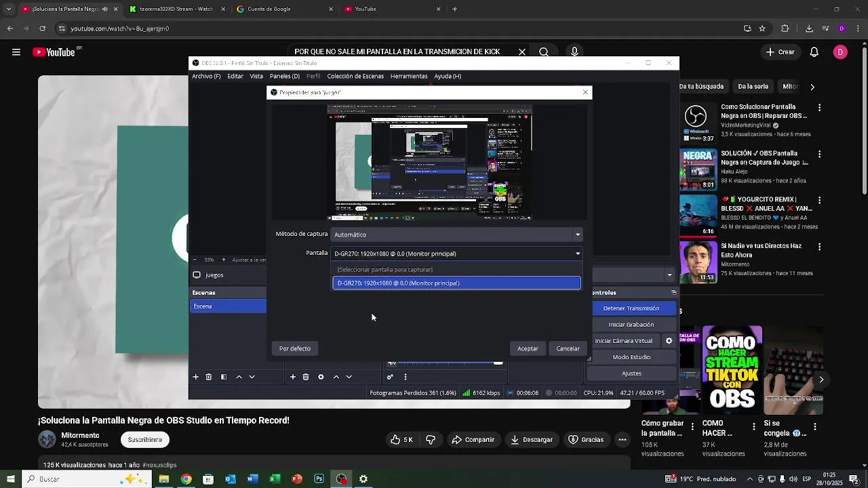Open virtual camera settings gear
The width and height of the screenshot is (868, 488).
[669, 341]
